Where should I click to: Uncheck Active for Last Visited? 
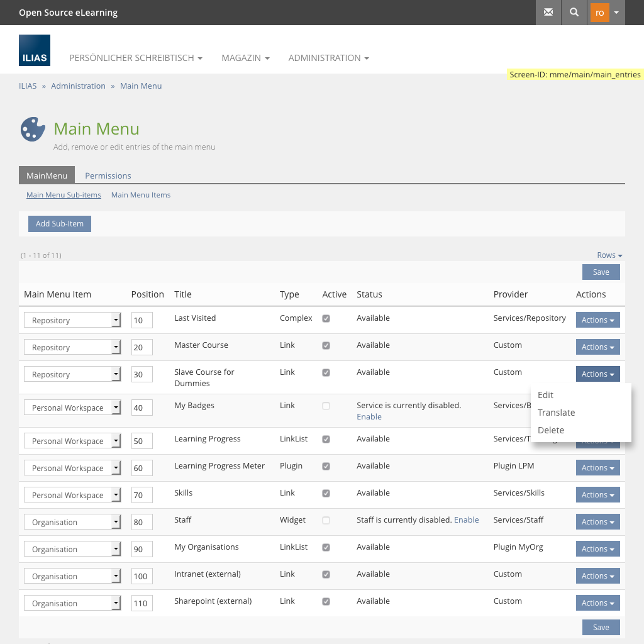(326, 319)
